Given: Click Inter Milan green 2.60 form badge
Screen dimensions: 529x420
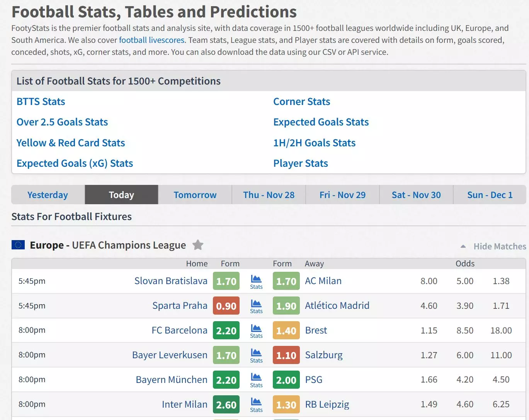Looking at the screenshot, I should 226,405.
